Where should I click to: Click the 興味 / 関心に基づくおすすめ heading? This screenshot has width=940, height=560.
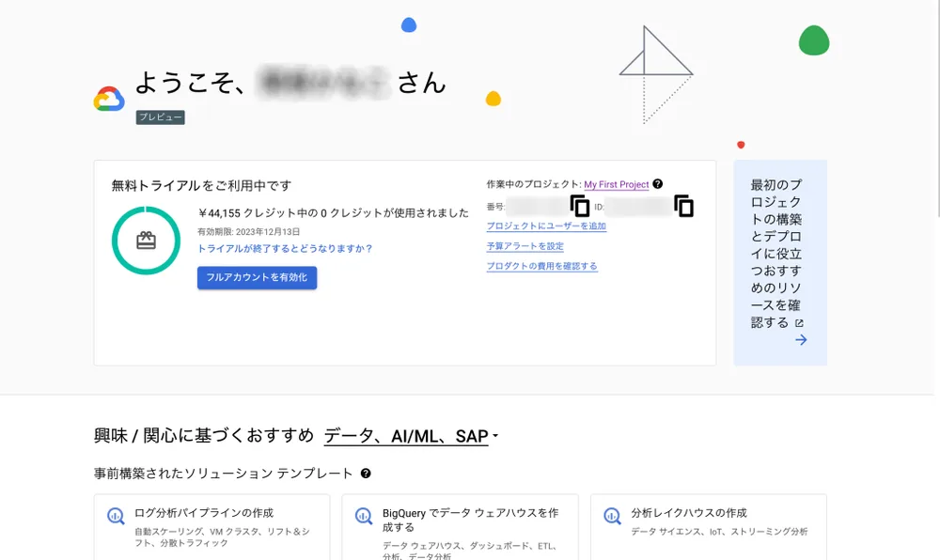click(x=204, y=435)
